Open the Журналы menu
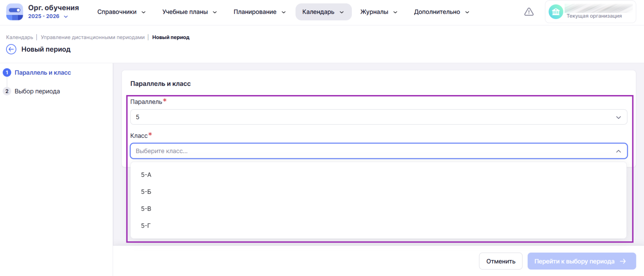The image size is (644, 276). click(379, 12)
